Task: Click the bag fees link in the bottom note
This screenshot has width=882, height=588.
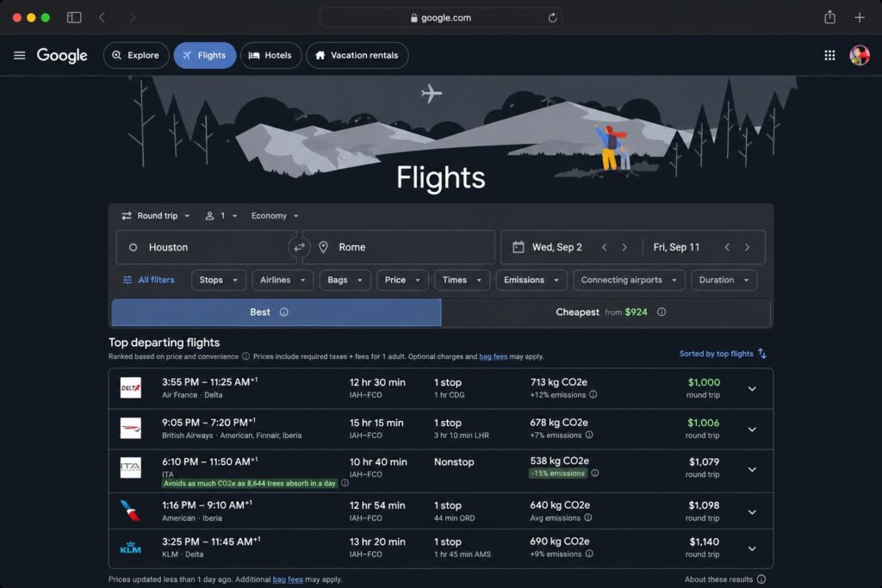Action: tap(288, 579)
